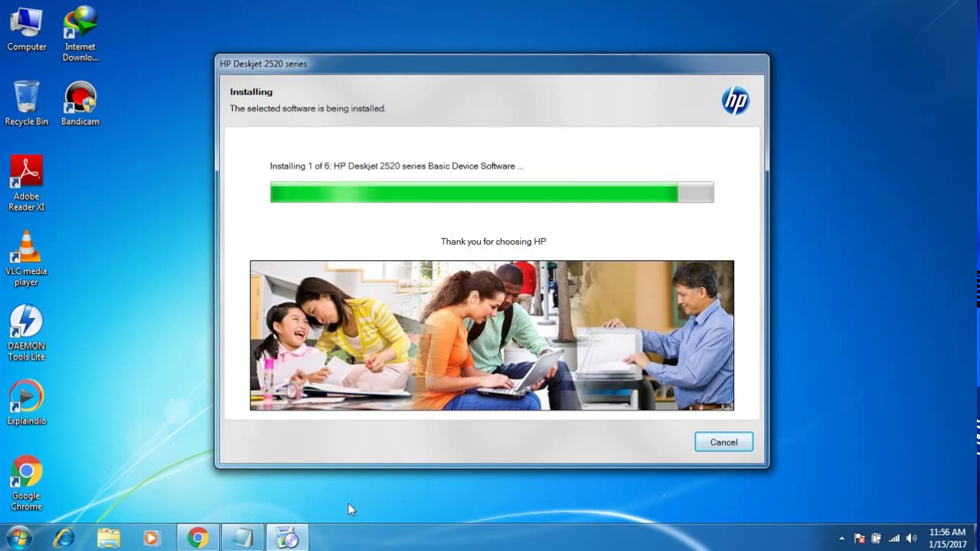The width and height of the screenshot is (980, 551).
Task: Select Adobe Reader XI shortcut
Action: coord(27,184)
